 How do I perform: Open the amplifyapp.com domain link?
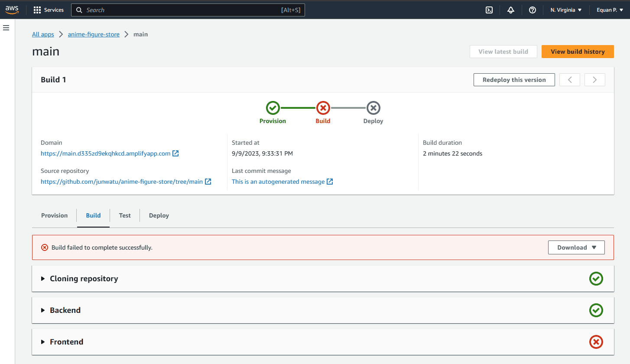click(x=105, y=153)
